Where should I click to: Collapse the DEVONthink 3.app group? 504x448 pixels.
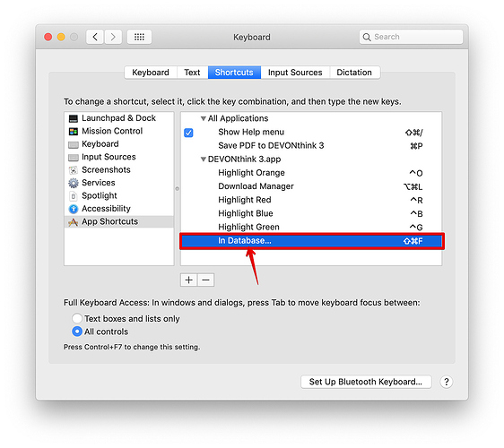pyautogui.click(x=204, y=159)
